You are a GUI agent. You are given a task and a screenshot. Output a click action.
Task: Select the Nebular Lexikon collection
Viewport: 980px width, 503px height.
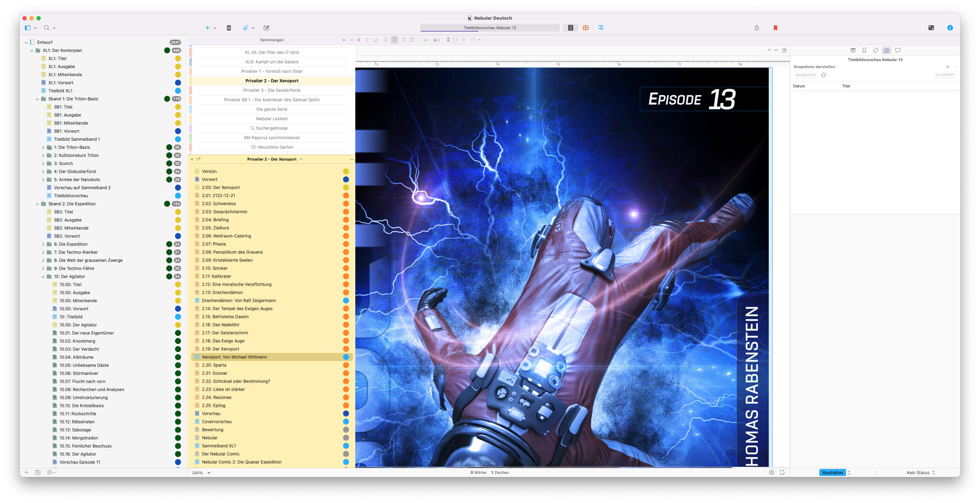(271, 119)
